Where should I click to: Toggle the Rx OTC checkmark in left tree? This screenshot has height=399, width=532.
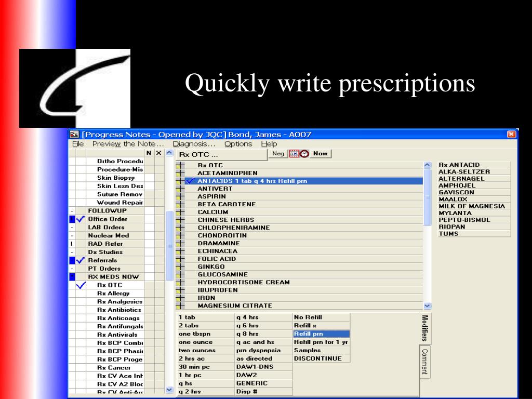tap(81, 285)
